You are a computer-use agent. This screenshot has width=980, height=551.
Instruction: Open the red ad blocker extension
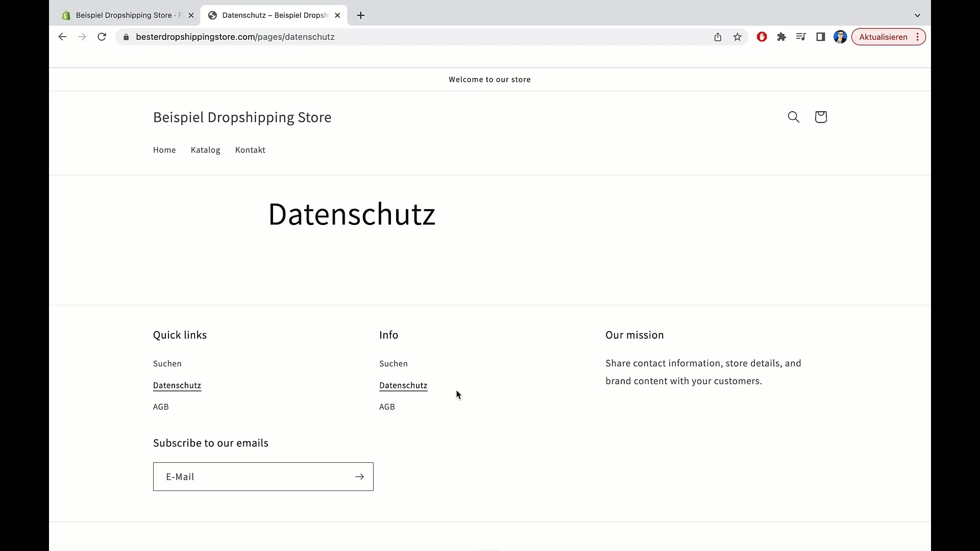(762, 37)
